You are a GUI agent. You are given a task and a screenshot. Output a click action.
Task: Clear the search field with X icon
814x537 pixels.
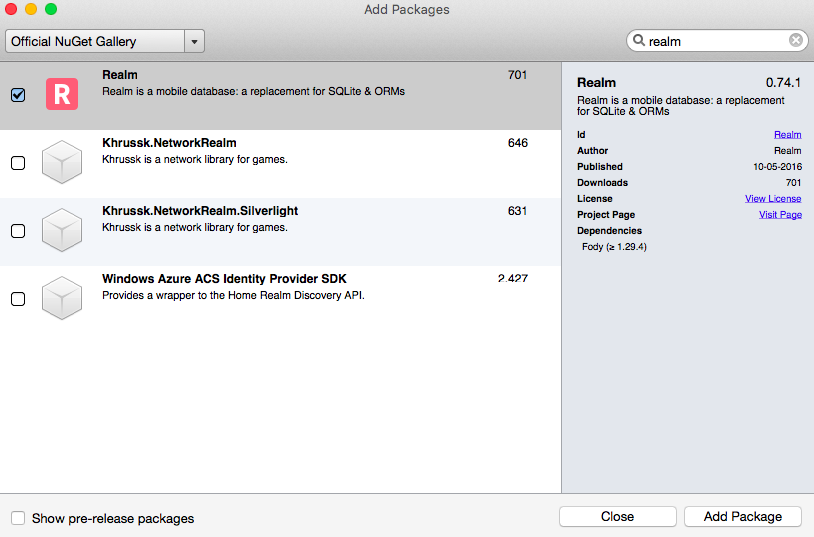coord(795,41)
